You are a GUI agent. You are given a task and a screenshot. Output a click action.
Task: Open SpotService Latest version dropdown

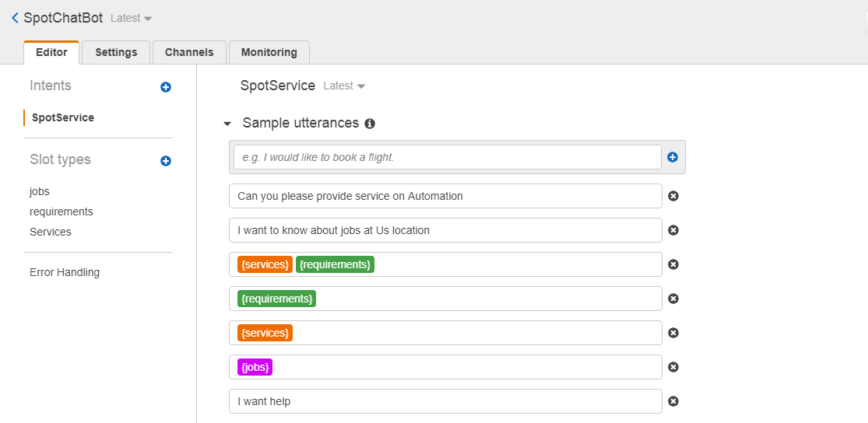coord(344,86)
